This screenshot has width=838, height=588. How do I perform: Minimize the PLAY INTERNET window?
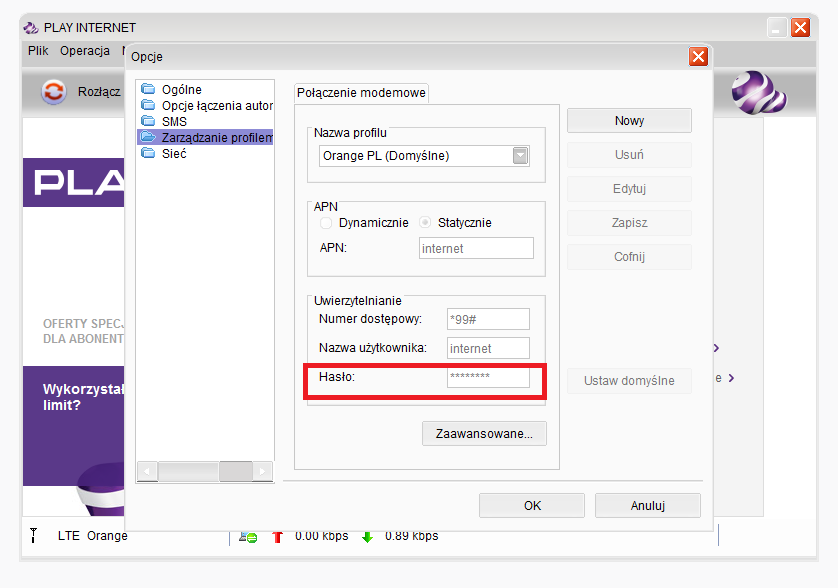777,27
